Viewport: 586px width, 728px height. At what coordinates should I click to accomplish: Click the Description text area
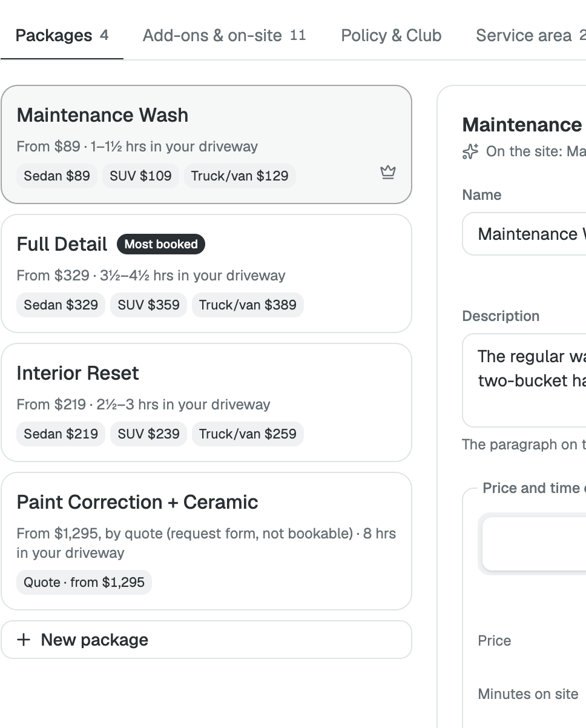click(x=524, y=380)
